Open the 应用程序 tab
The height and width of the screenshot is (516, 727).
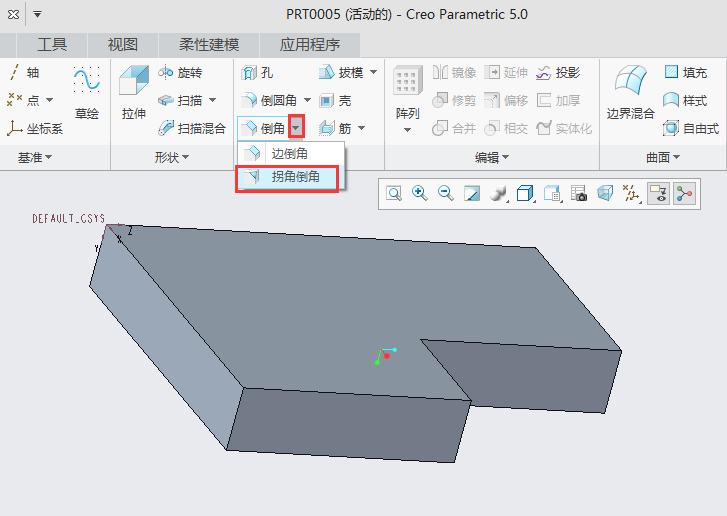click(x=310, y=45)
